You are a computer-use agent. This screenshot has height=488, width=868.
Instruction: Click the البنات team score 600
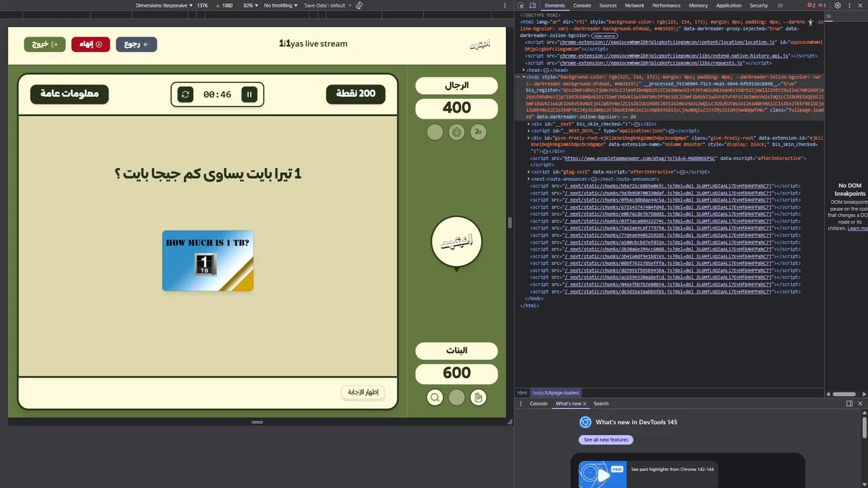point(456,373)
